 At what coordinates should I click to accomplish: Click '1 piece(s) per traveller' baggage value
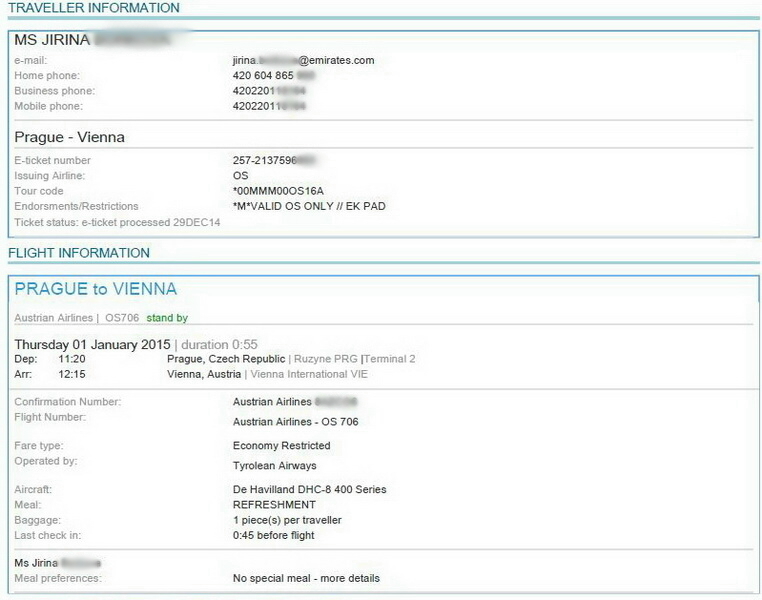(x=287, y=520)
